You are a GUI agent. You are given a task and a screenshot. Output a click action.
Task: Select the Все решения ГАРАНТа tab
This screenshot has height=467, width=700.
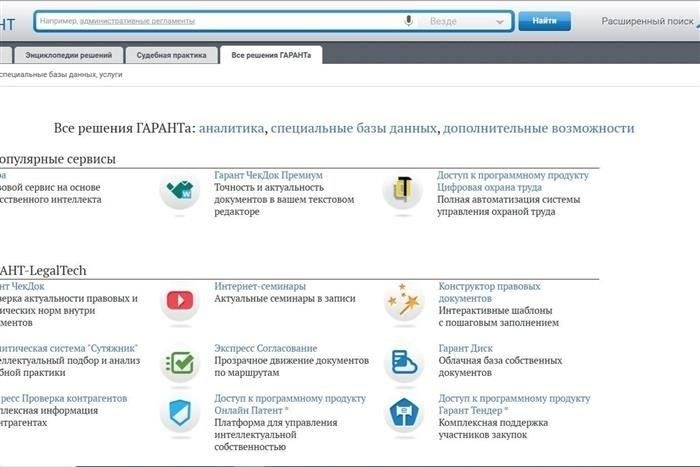[270, 55]
